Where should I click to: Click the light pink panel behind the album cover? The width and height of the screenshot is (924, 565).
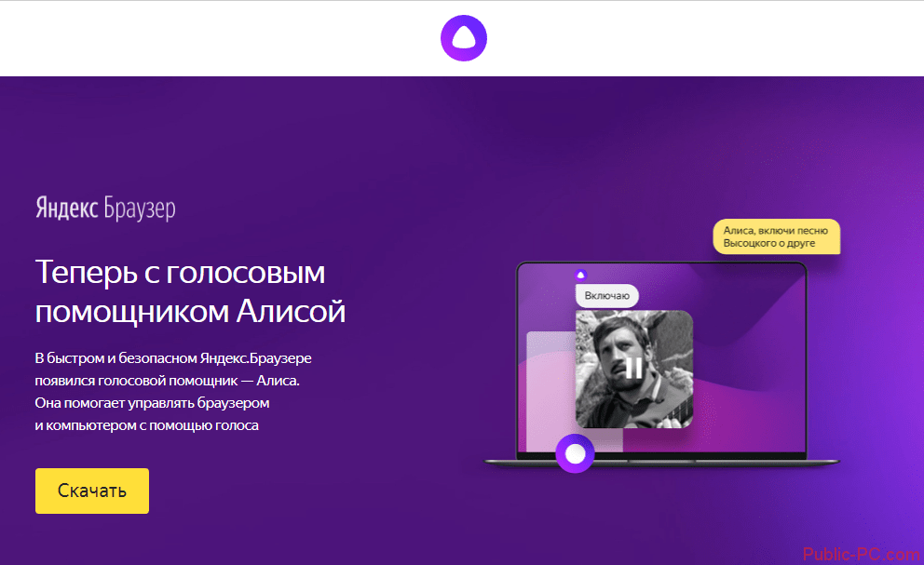(550, 391)
